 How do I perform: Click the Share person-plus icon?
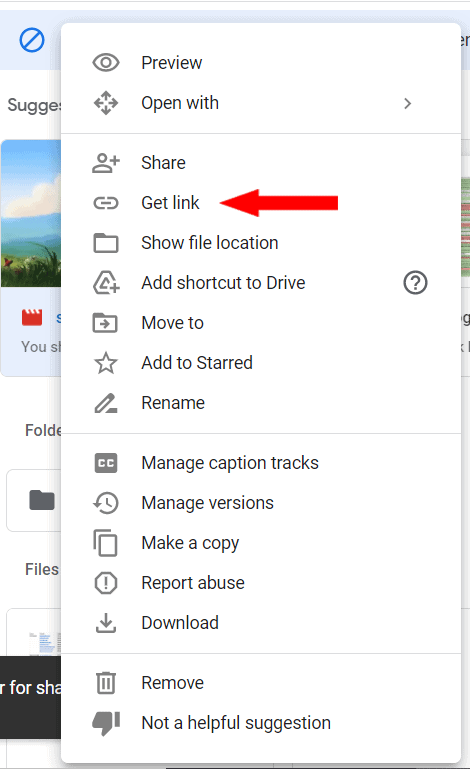[106, 163]
